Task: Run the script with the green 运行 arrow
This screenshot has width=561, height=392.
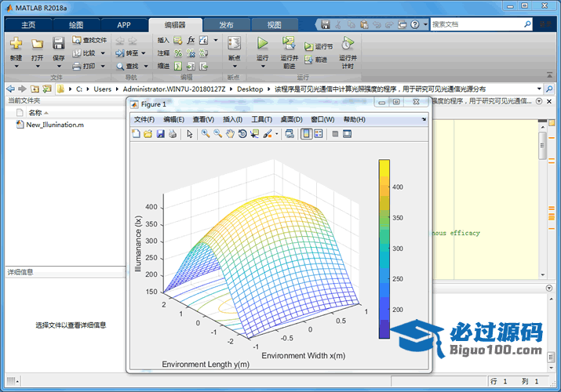Action: (x=263, y=43)
